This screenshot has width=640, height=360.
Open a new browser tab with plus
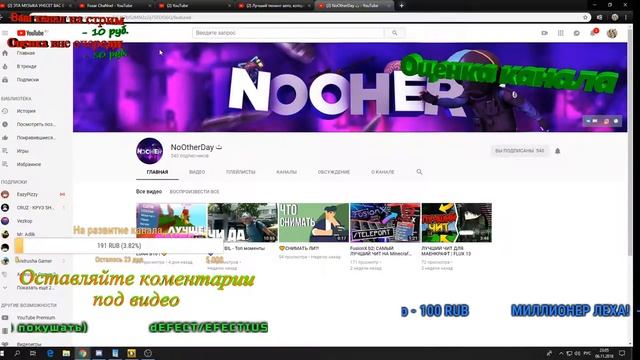click(402, 6)
